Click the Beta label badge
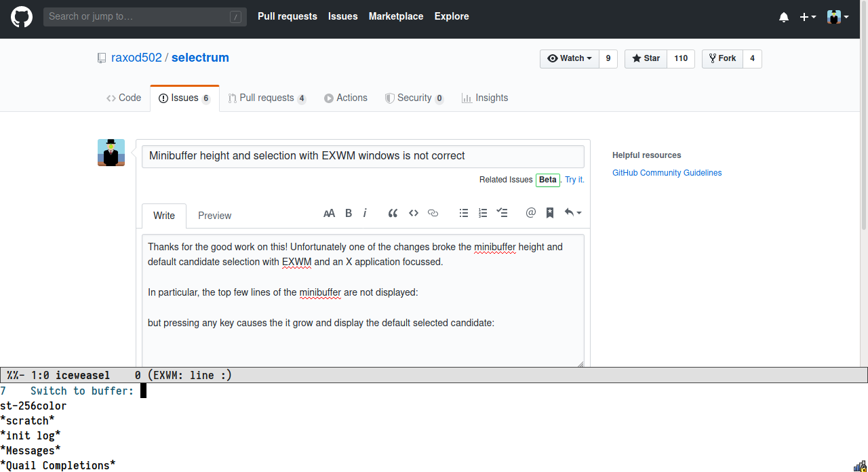 pyautogui.click(x=548, y=180)
